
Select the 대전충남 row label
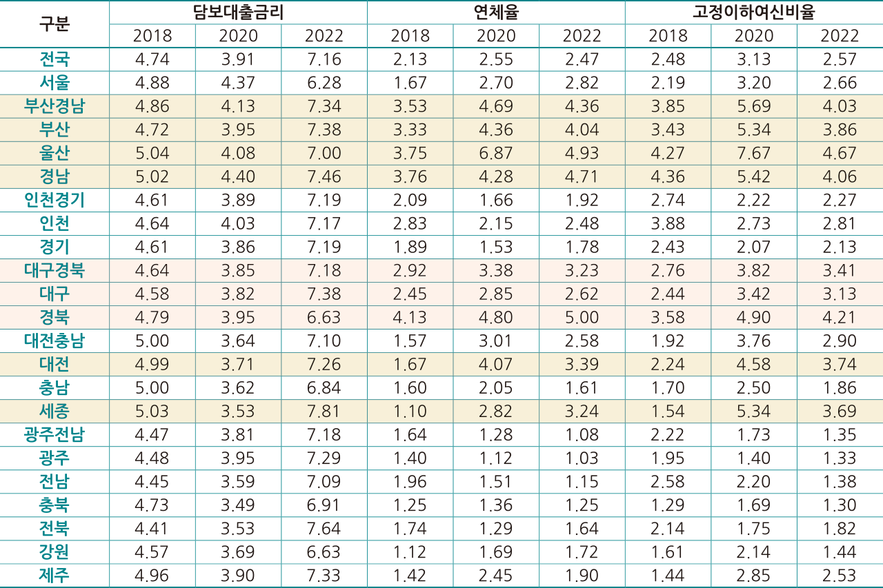tap(54, 341)
